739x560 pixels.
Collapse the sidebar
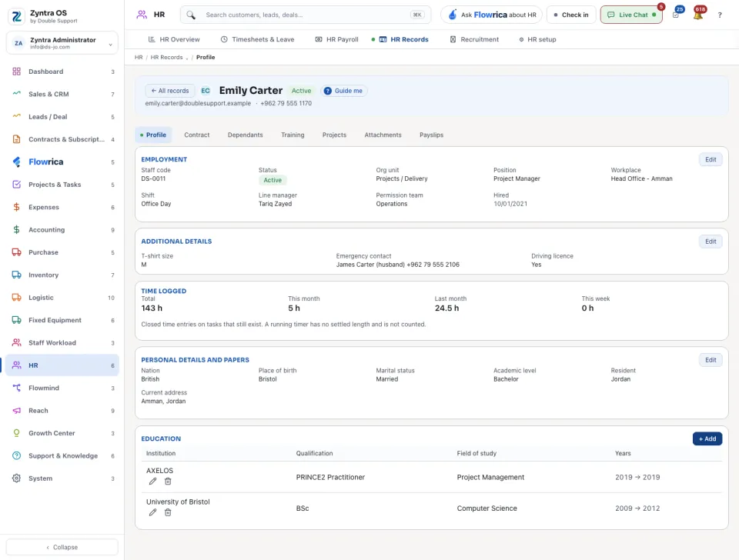pos(62,547)
